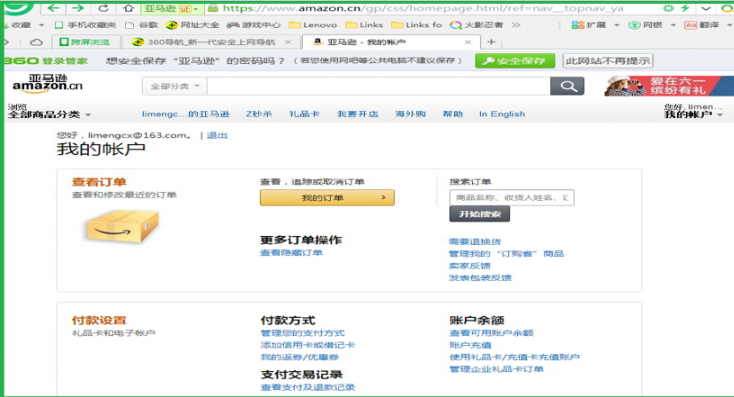Open the 谷歌 bookmark

(x=143, y=25)
